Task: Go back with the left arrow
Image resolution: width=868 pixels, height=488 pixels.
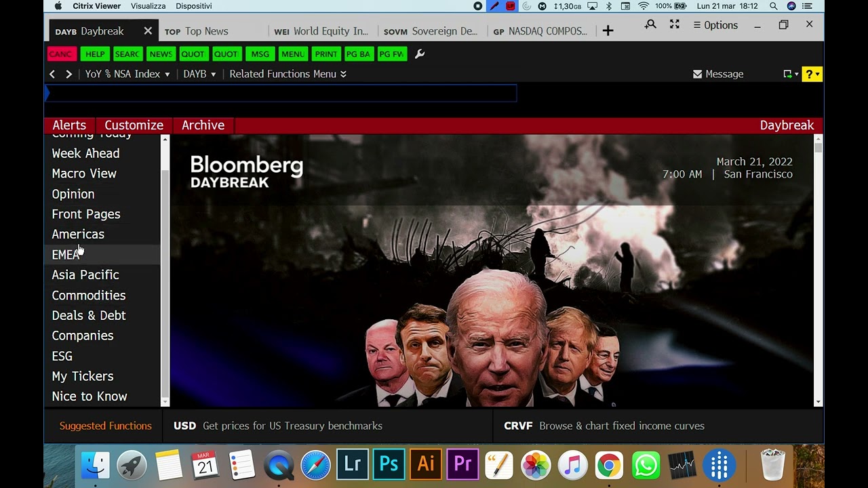Action: pyautogui.click(x=53, y=74)
